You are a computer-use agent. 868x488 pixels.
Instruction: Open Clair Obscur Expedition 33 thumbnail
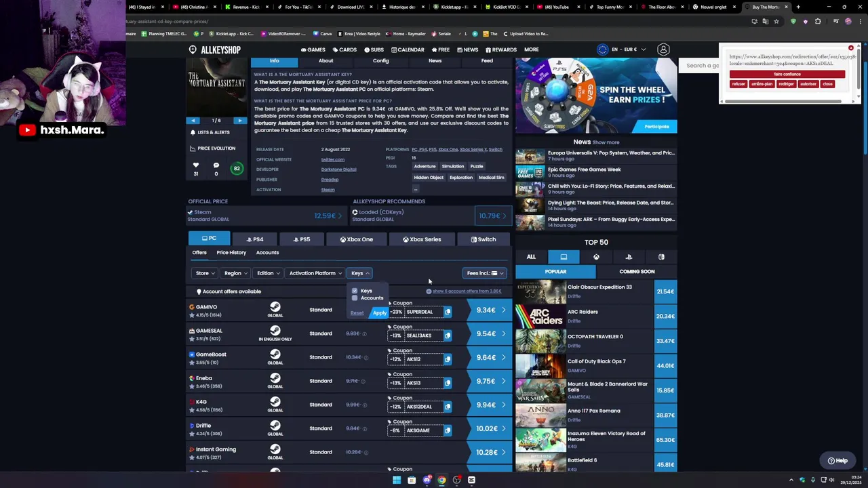[x=540, y=291]
